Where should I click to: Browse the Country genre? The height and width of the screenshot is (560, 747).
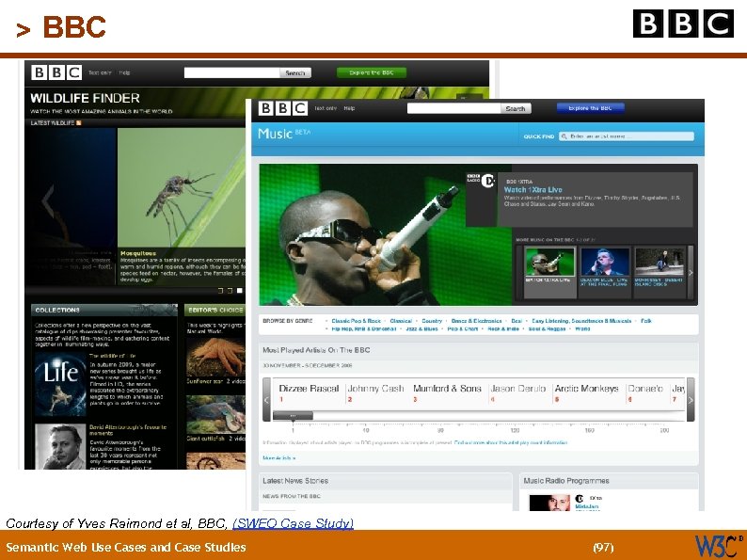coord(432,321)
